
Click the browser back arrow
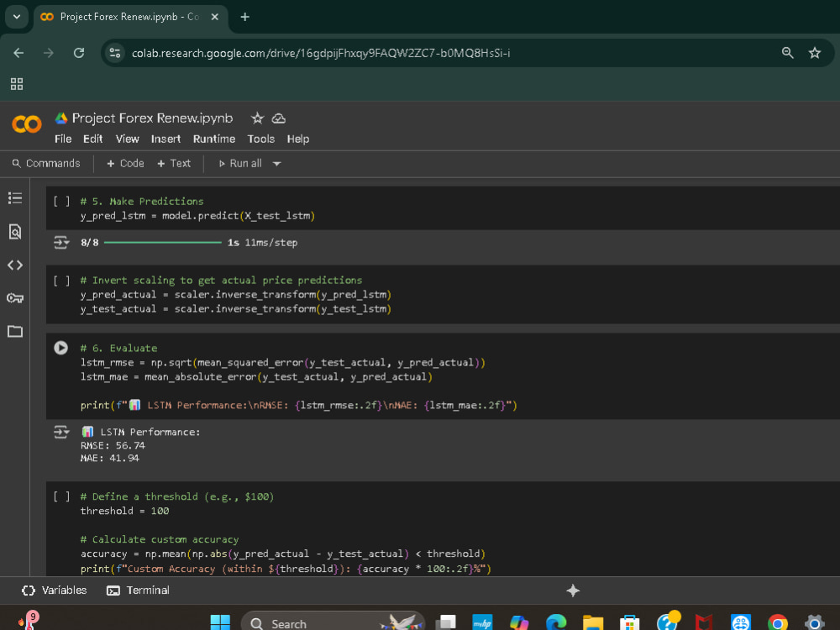click(18, 53)
